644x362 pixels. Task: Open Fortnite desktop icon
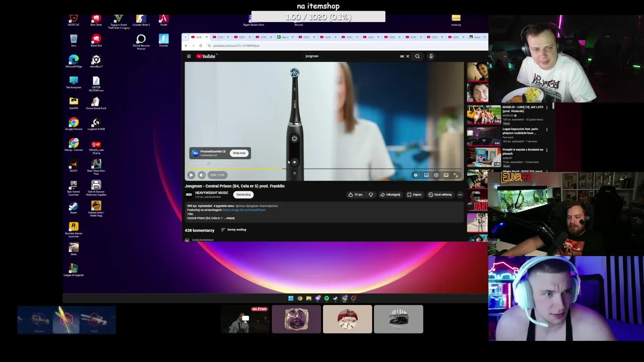164,40
